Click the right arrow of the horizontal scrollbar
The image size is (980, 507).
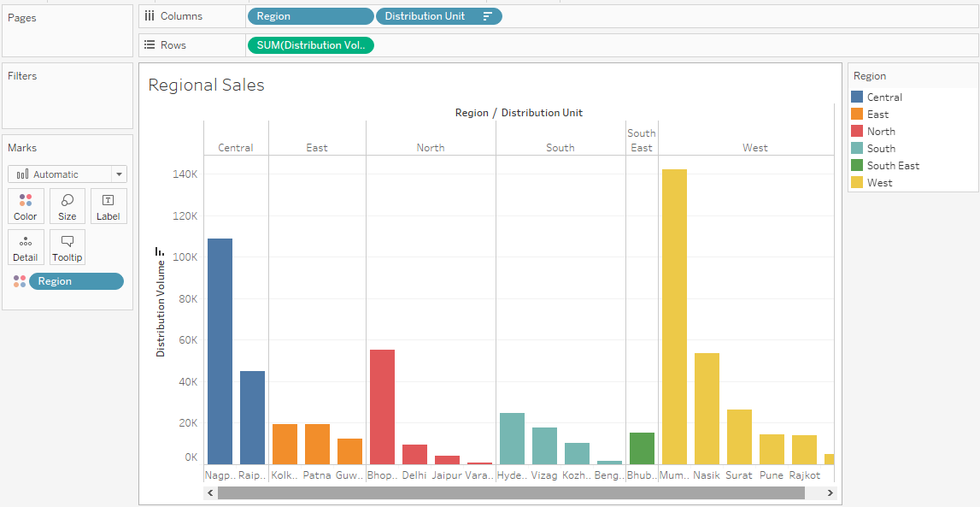point(830,492)
